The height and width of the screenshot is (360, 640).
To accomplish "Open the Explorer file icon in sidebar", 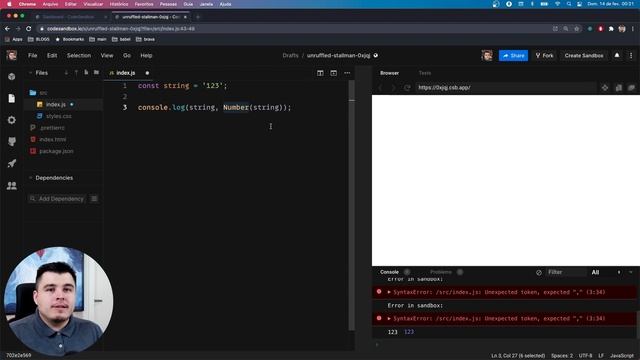I will [11, 98].
